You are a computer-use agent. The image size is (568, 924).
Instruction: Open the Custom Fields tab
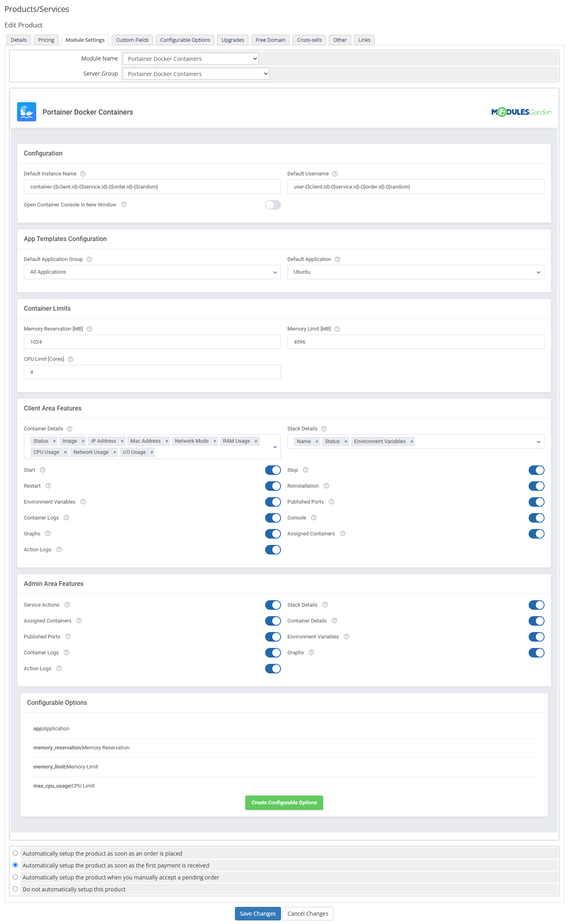point(132,40)
